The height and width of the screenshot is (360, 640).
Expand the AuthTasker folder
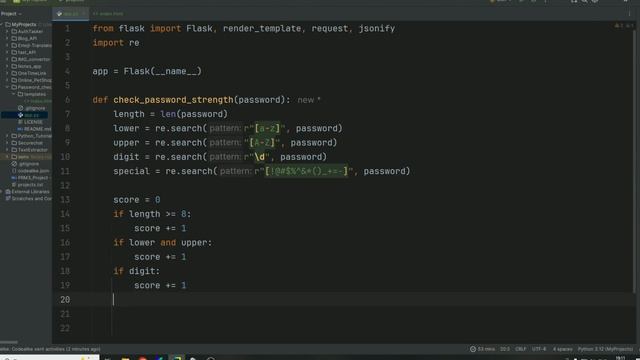pyautogui.click(x=7, y=31)
